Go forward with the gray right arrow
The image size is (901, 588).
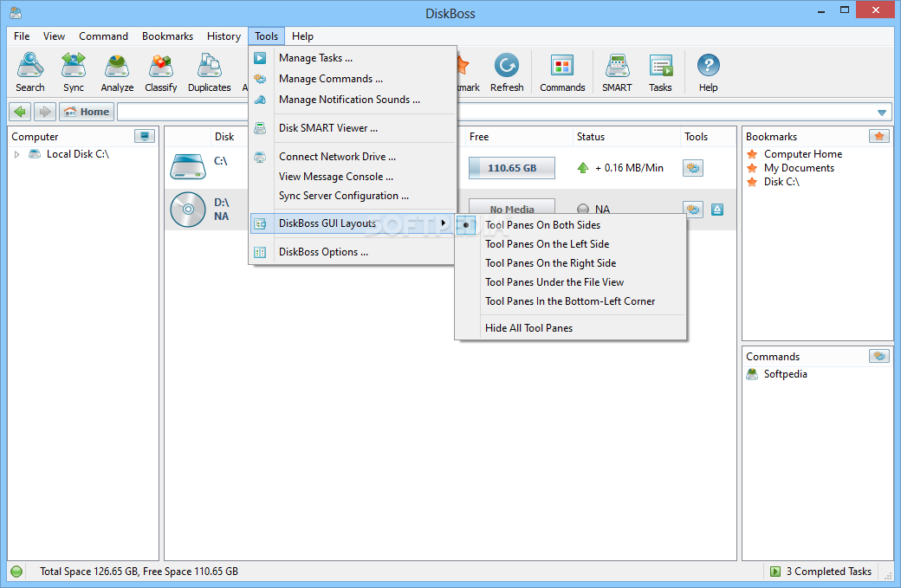click(x=45, y=112)
